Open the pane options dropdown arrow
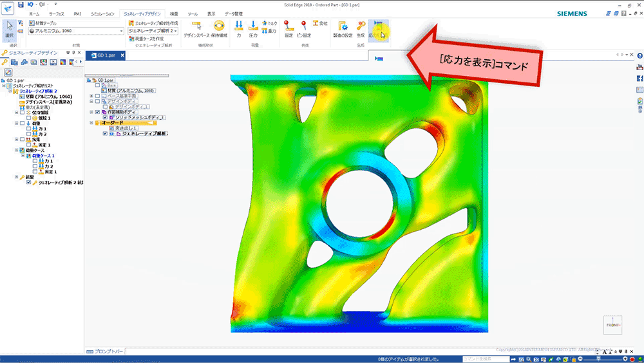 [68, 53]
